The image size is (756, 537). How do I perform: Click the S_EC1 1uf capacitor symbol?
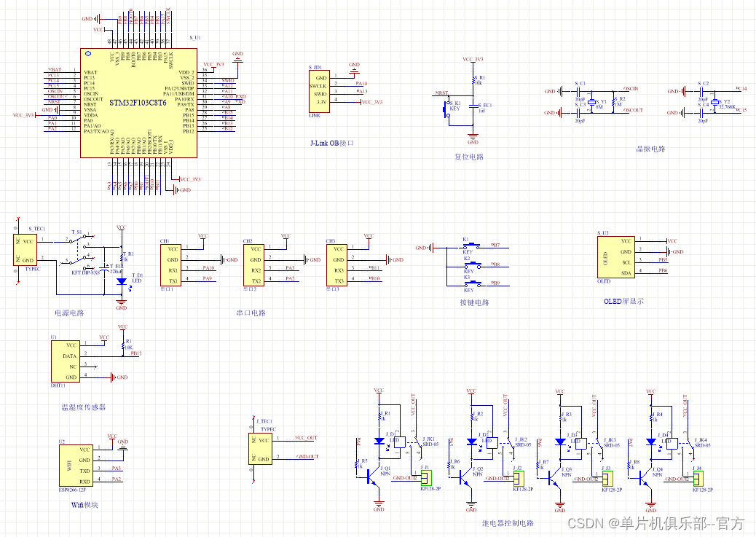pos(473,106)
